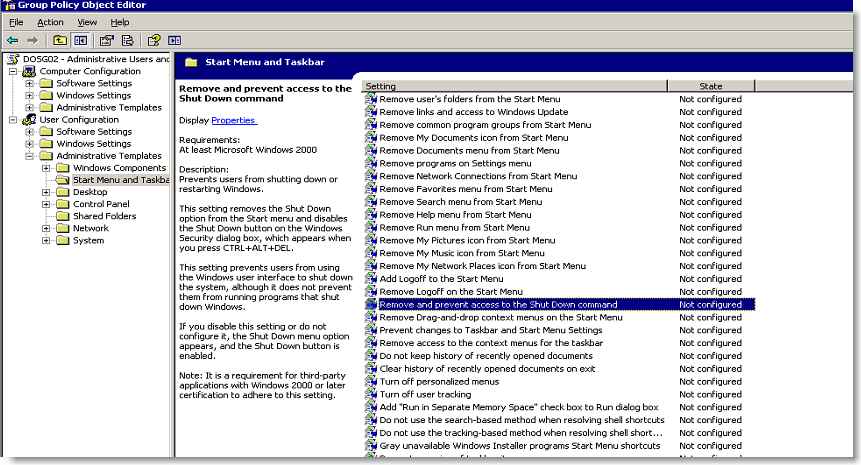861x465 pixels.
Task: Toggle the Show/Hide console tree icon
Action: point(80,40)
